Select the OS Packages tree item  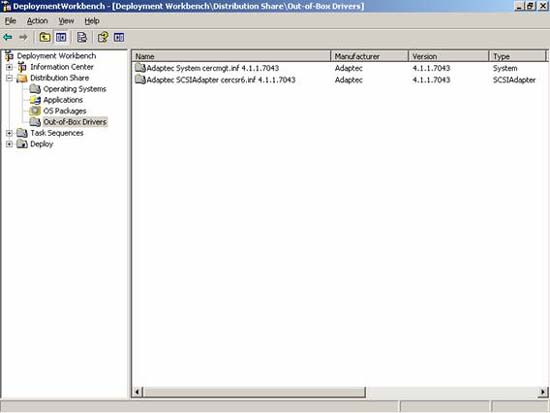pos(65,111)
